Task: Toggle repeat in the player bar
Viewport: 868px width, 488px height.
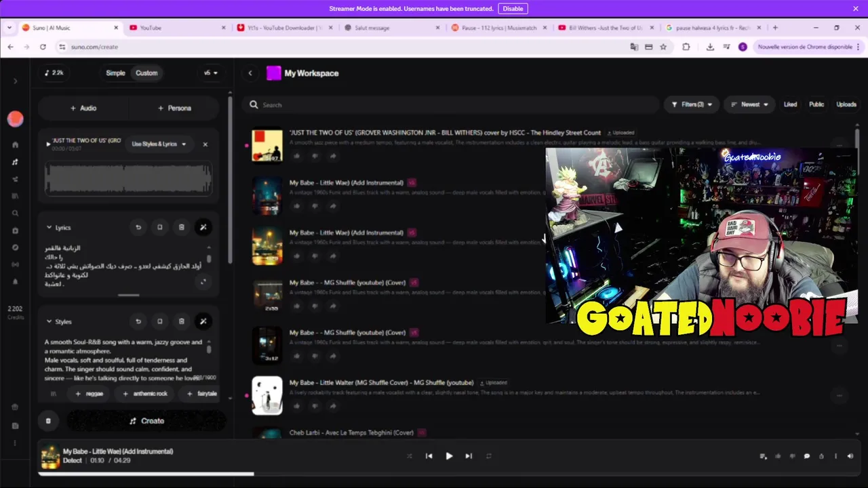Action: [488, 456]
